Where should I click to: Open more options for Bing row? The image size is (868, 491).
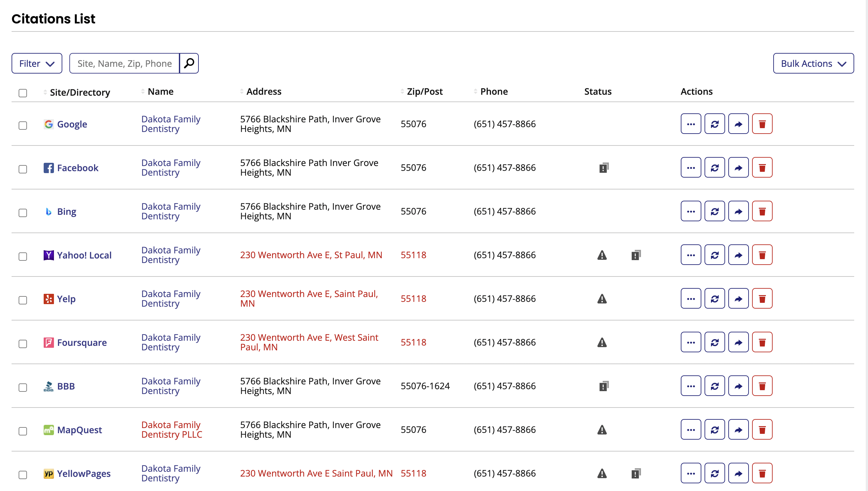pos(691,211)
